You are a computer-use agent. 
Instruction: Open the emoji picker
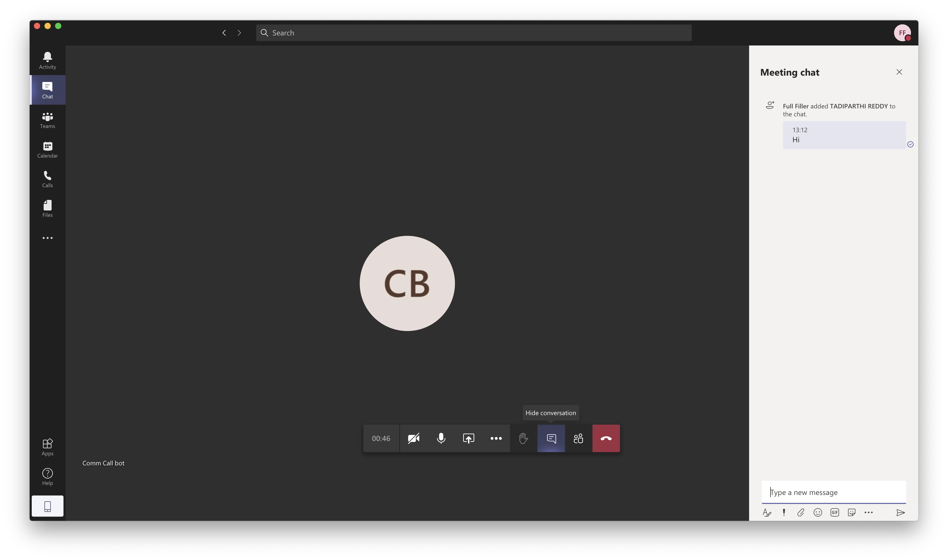tap(818, 512)
